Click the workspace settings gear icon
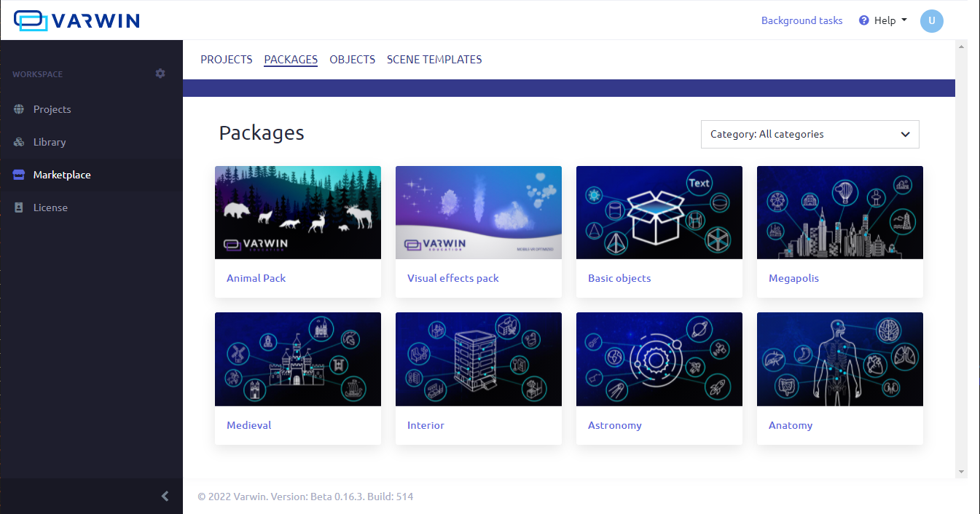 point(160,74)
